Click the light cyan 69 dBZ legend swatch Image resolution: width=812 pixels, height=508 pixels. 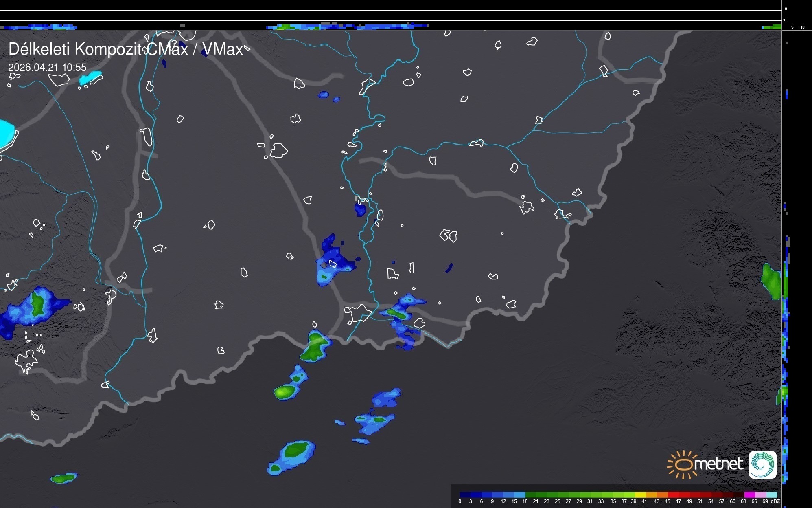click(771, 495)
